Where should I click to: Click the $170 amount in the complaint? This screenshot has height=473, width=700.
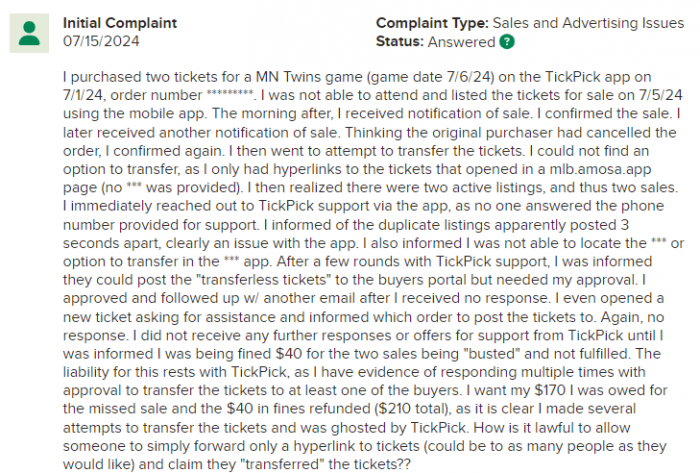pos(550,390)
